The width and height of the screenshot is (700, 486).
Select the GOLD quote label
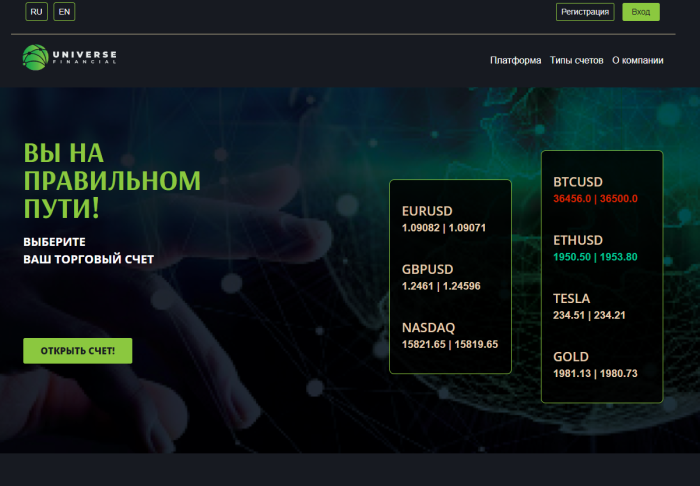(x=571, y=357)
